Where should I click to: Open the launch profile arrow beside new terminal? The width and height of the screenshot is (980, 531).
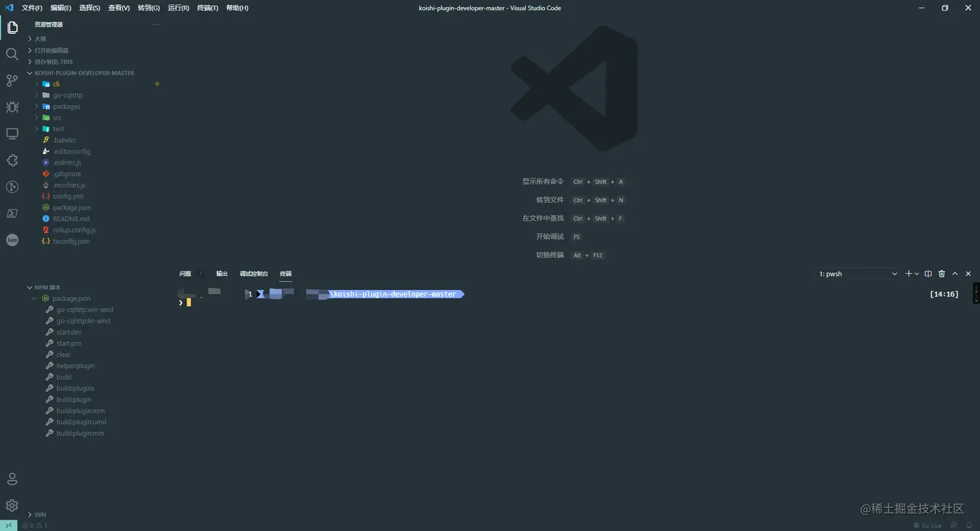click(x=916, y=274)
